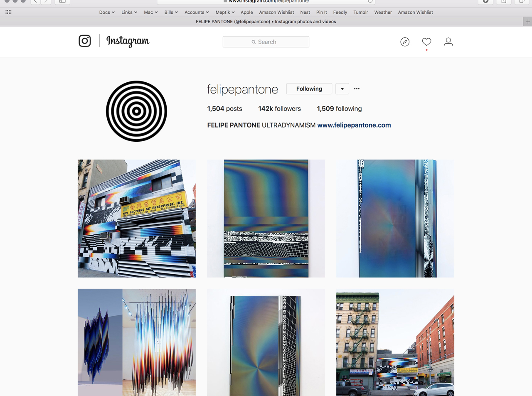This screenshot has width=532, height=396.
Task: Select the Tumblr bookmark in favorites bar
Action: click(360, 12)
